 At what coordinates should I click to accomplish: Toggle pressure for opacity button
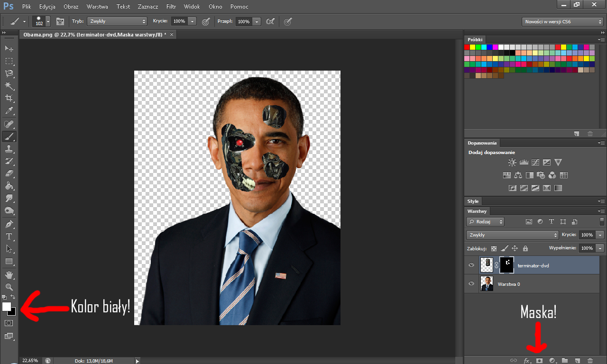coord(206,21)
